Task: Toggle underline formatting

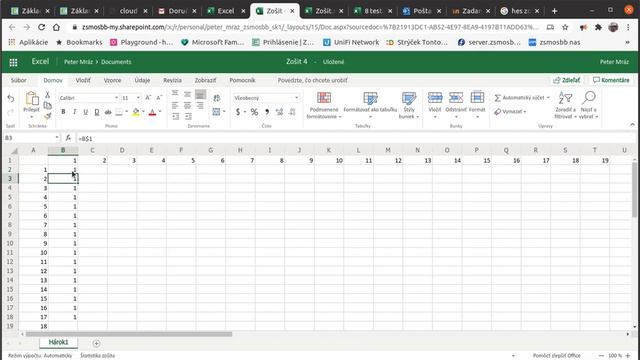Action: point(85,112)
